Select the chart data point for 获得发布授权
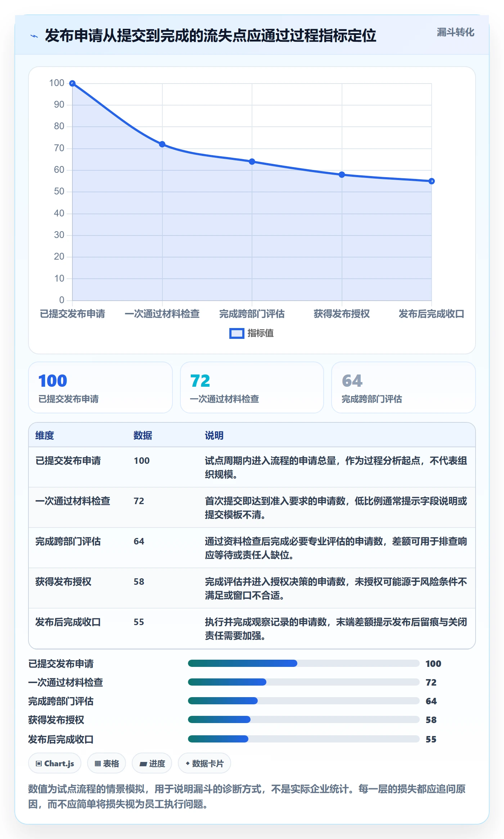The height and width of the screenshot is (839, 504). tap(342, 175)
